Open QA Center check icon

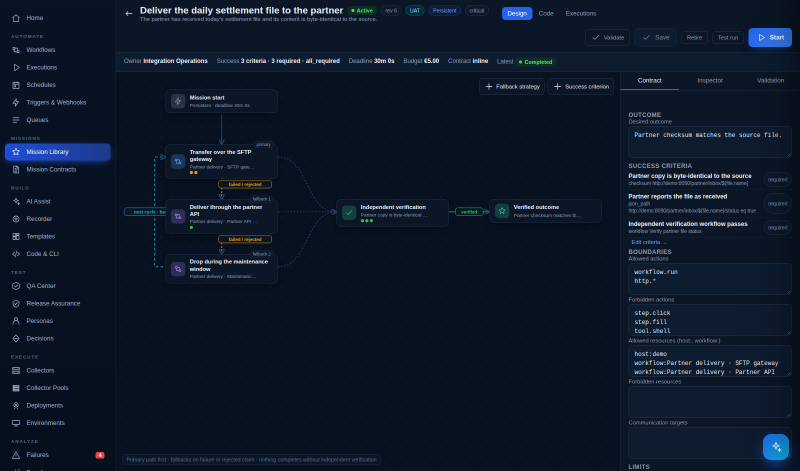tap(16, 286)
